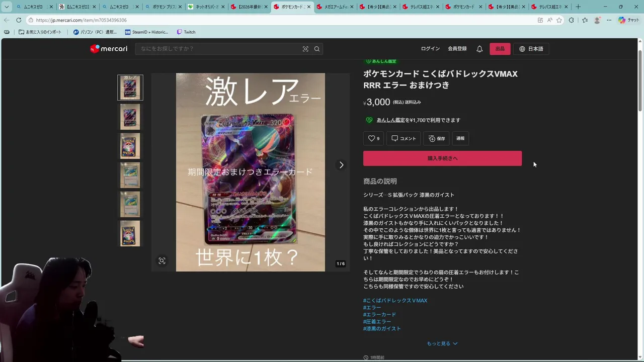The image size is (644, 362).
Task: Open hashtag #圧着エラー
Action: pos(377,322)
